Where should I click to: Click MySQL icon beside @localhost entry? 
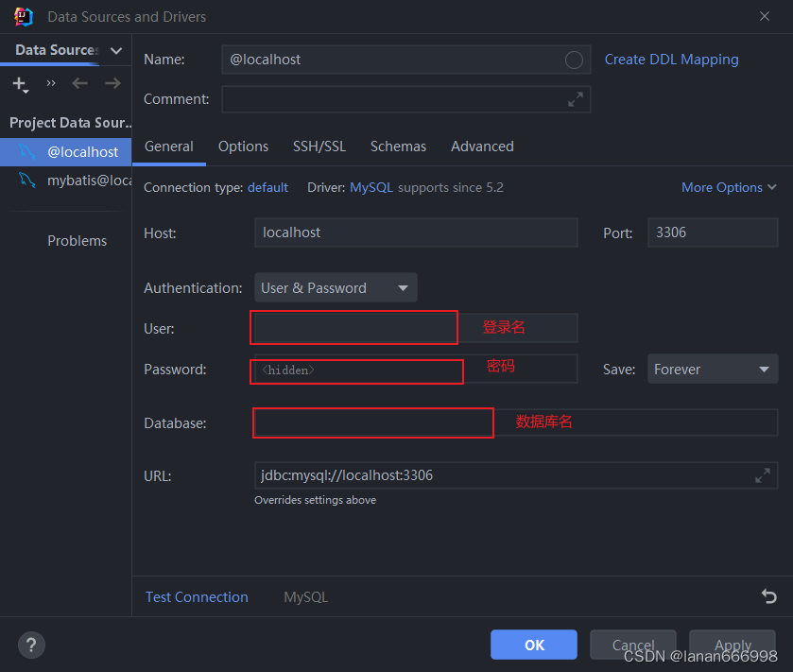coord(26,151)
